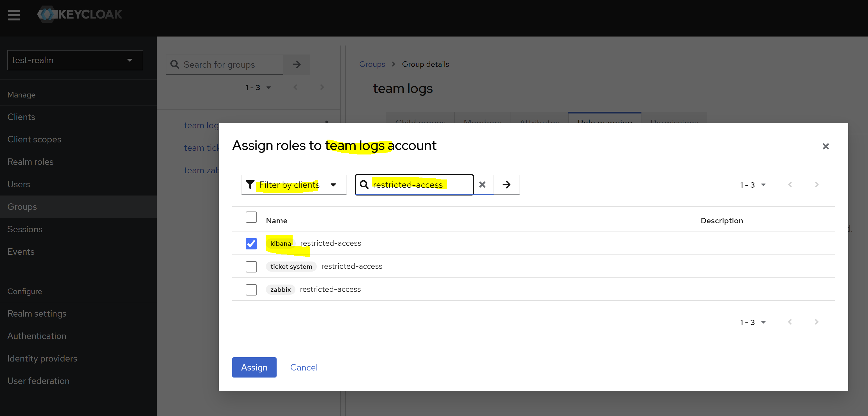Click the filter funnel icon next to Filter by clients
868x416 pixels.
coord(250,185)
